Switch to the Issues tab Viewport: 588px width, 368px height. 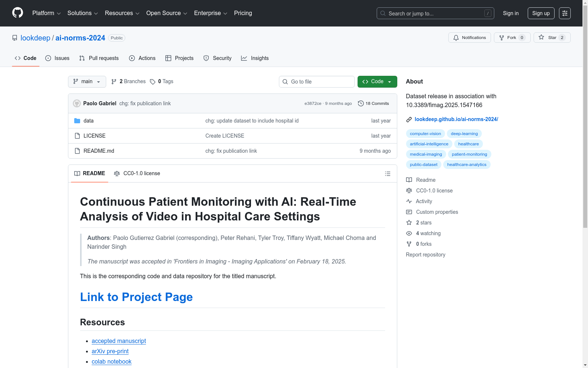pyautogui.click(x=57, y=58)
